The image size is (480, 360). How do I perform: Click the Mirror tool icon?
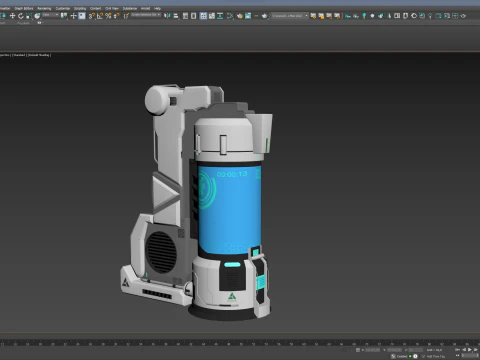167,16
